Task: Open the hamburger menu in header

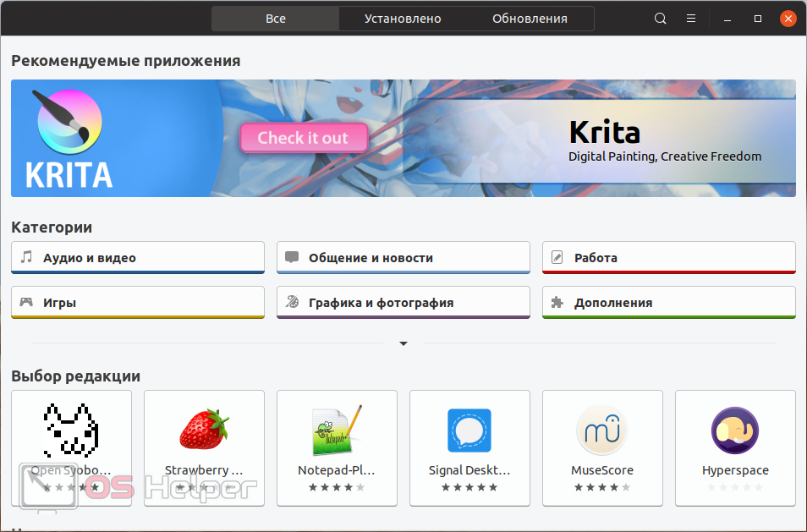Action: click(x=691, y=19)
